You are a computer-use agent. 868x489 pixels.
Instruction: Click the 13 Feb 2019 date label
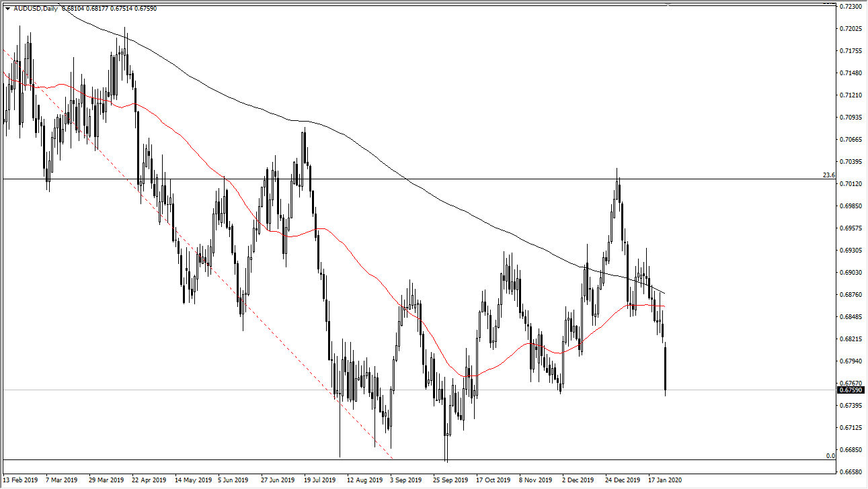coord(22,481)
